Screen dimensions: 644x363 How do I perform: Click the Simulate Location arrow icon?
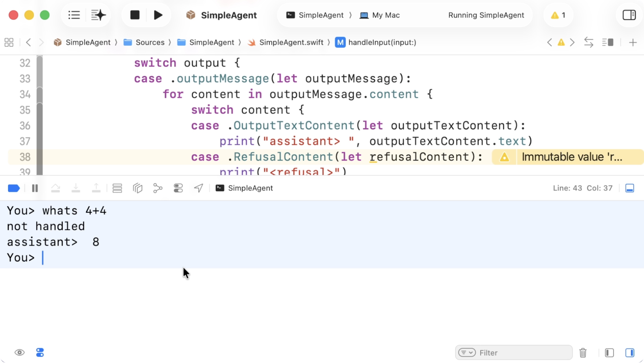click(198, 188)
